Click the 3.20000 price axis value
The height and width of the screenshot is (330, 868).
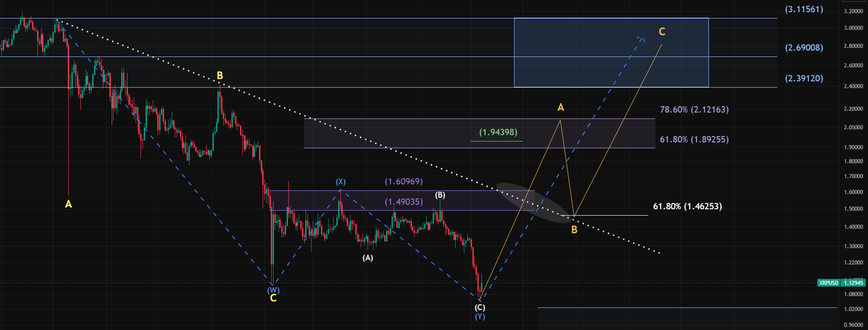tap(854, 11)
